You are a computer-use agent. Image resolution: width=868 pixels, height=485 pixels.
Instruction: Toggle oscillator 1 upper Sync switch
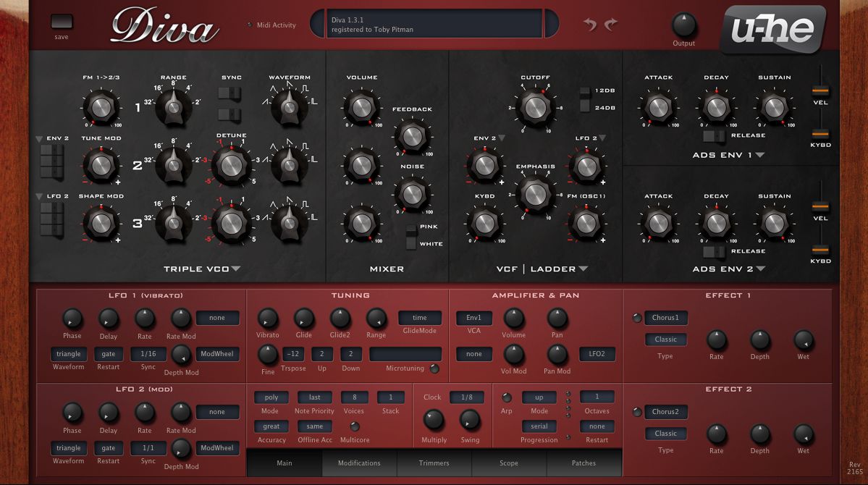coord(229,93)
